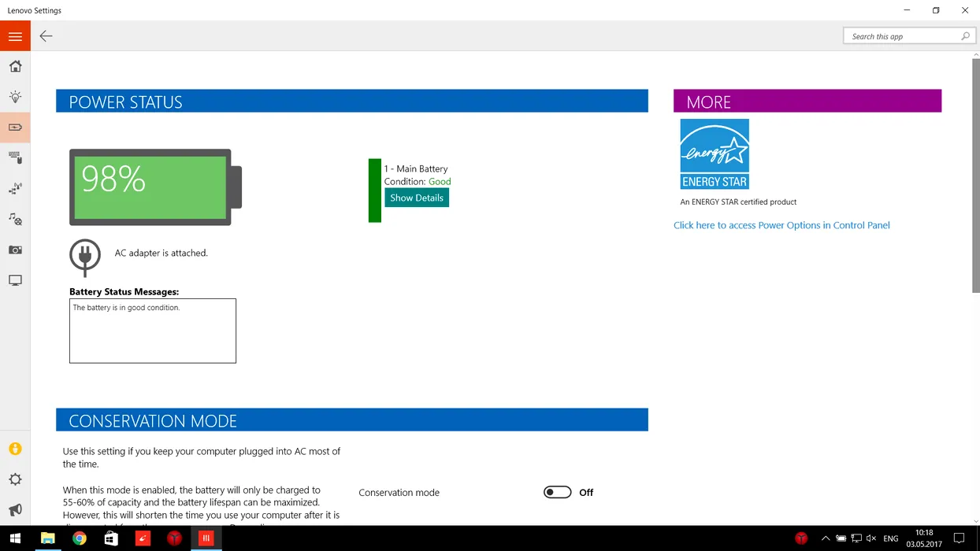The image size is (980, 551).
Task: Open the audio settings sidebar icon
Action: [15, 219]
